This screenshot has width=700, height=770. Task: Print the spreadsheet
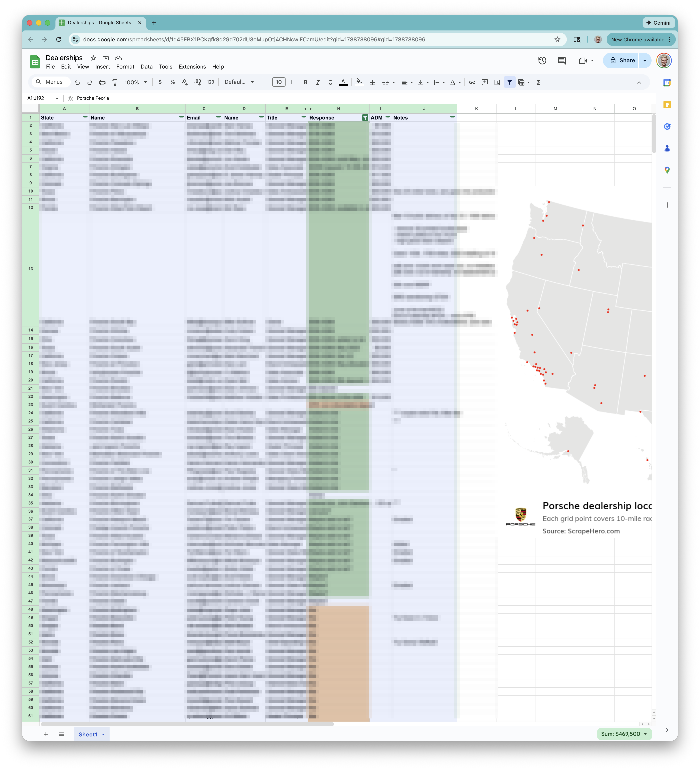click(x=102, y=82)
